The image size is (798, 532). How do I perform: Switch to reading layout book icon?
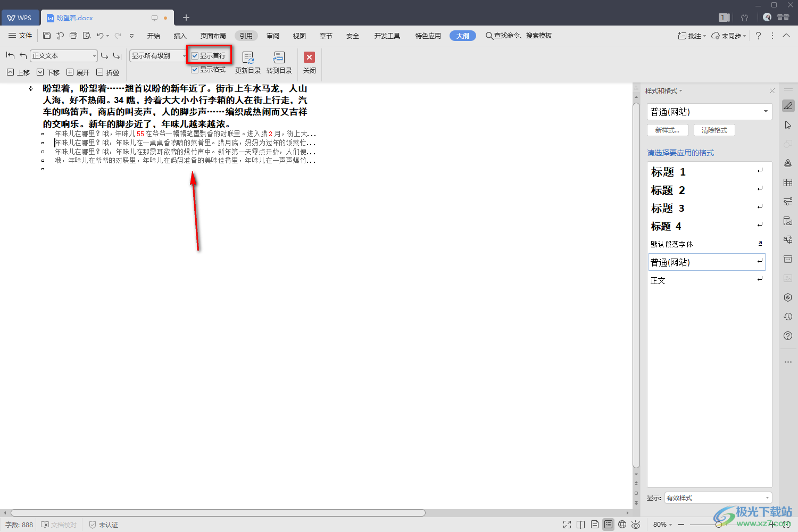coord(581,525)
